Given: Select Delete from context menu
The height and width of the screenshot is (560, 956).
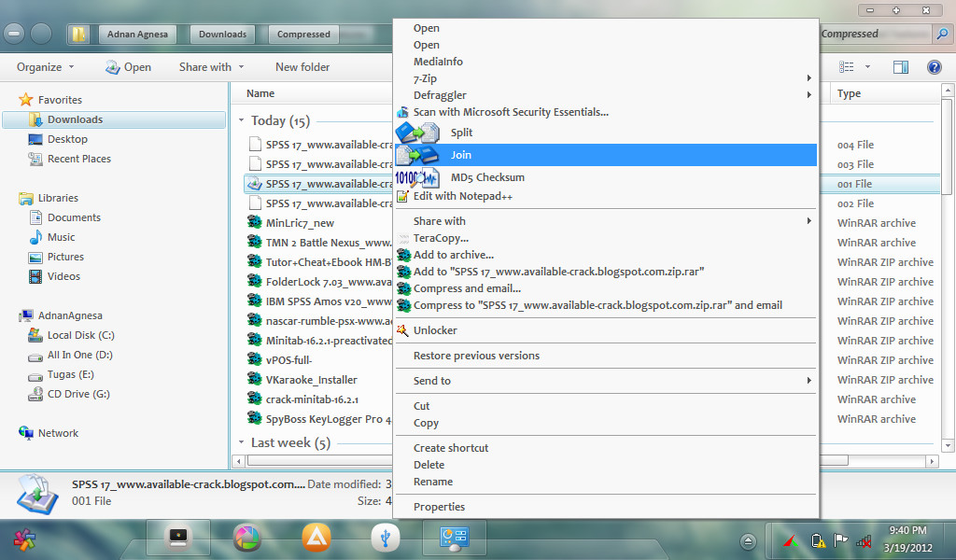Looking at the screenshot, I should click(429, 464).
